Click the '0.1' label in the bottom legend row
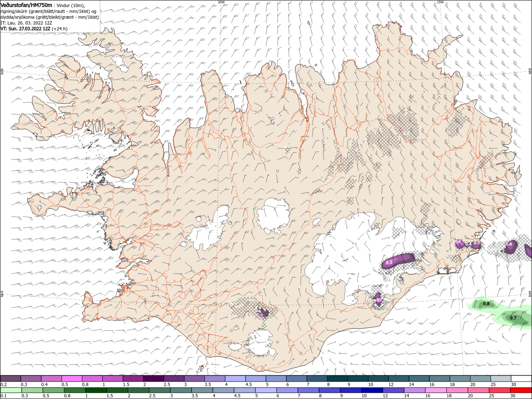 click(3, 396)
